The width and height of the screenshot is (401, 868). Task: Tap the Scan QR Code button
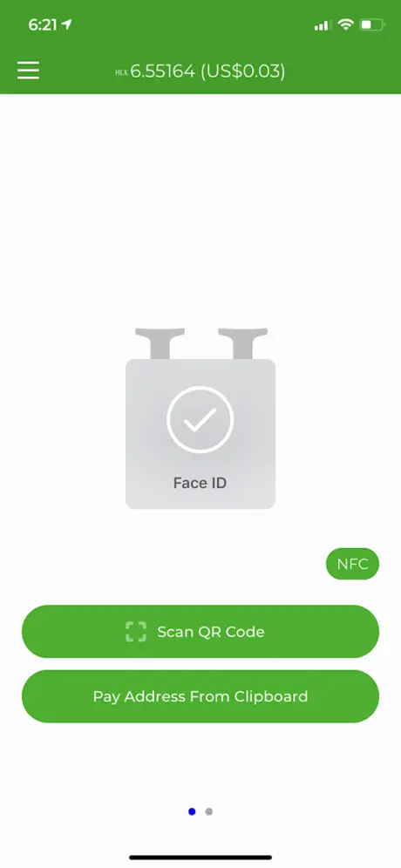point(200,632)
